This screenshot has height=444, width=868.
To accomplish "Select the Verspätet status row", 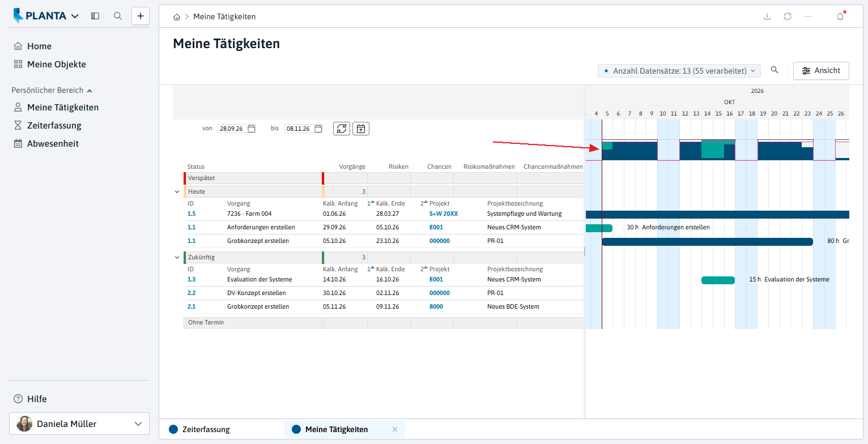I will pyautogui.click(x=384, y=178).
